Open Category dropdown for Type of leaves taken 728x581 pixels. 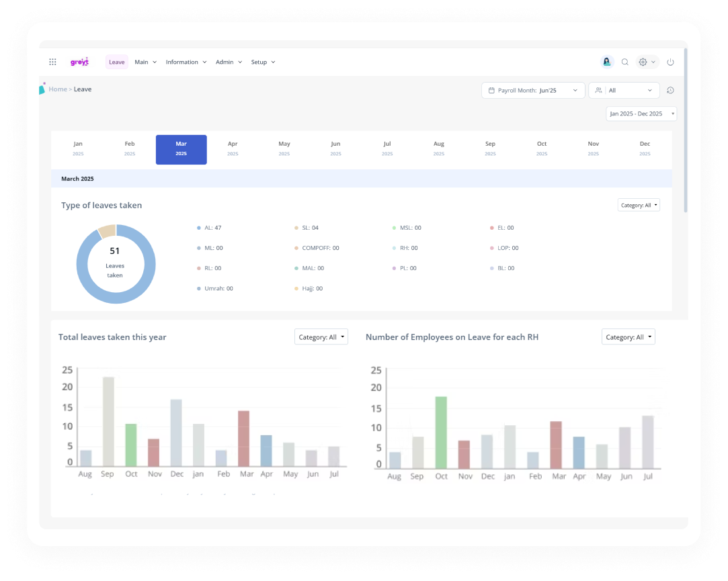(x=639, y=205)
